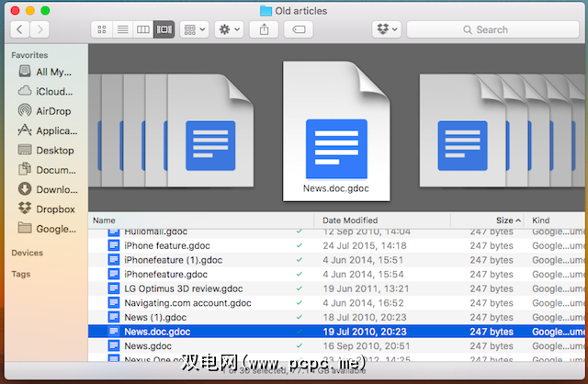Image resolution: width=588 pixels, height=384 pixels.
Task: Go back with the left chevron button
Action: (20, 29)
